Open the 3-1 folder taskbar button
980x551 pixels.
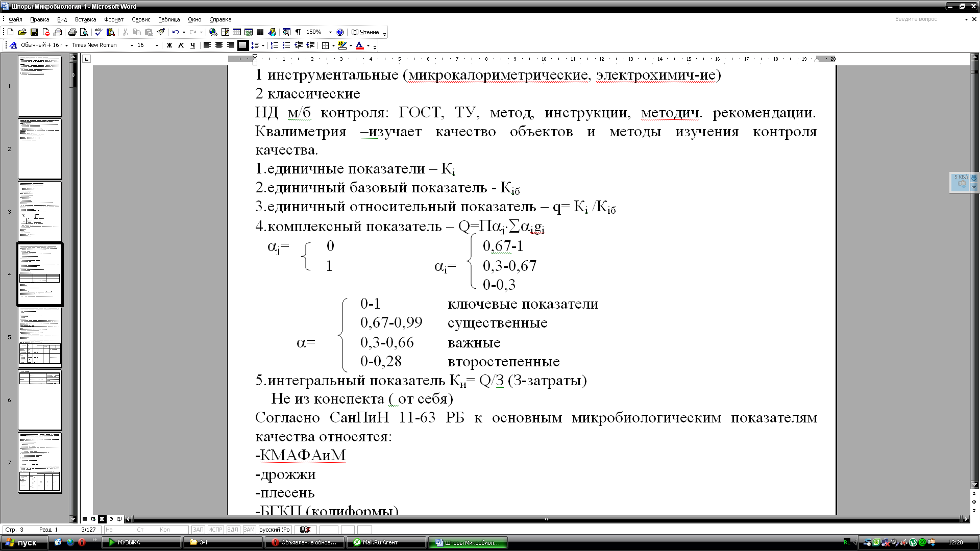tap(223, 542)
